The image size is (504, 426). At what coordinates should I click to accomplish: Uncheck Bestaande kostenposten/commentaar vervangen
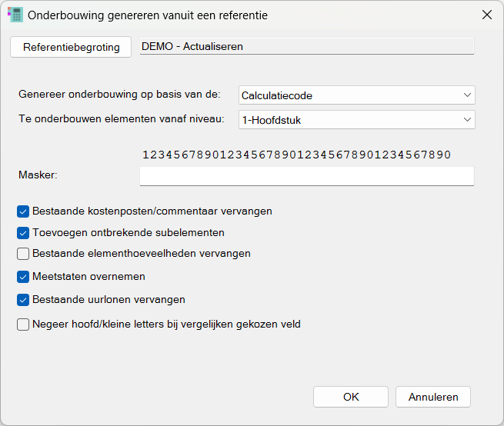[23, 211]
